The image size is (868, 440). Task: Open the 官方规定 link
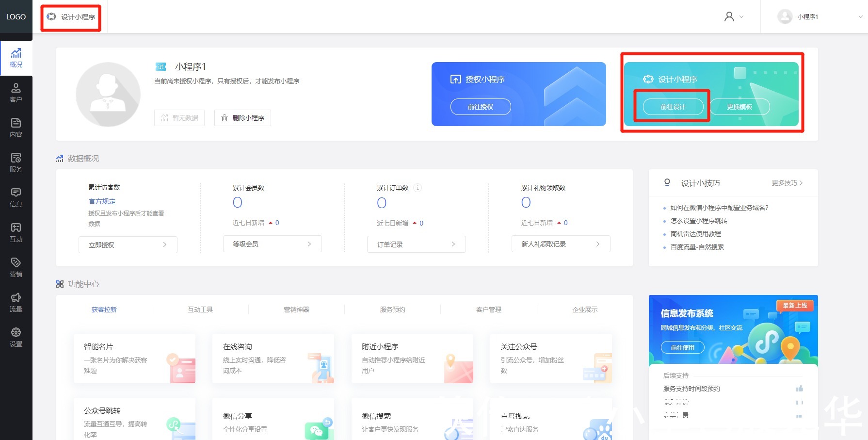pos(102,201)
